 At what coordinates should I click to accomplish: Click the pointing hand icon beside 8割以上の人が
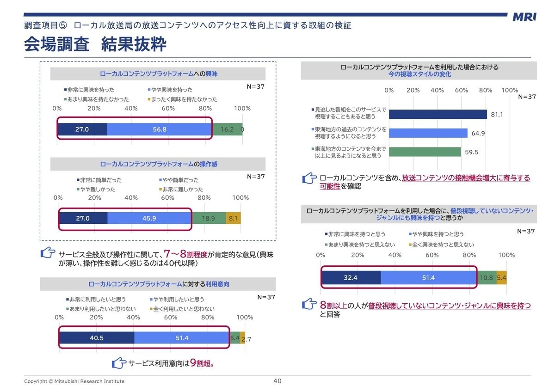tap(308, 305)
